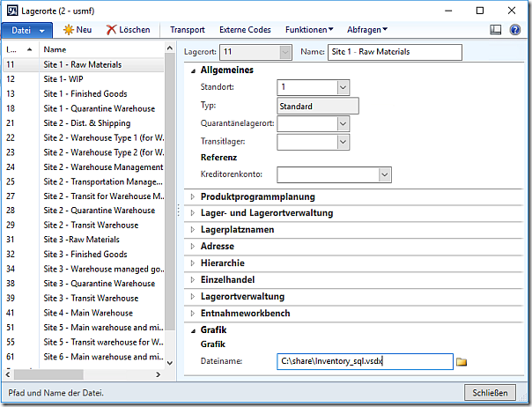Select row Site 3 - Finished Goods
532x407 pixels.
point(84,255)
